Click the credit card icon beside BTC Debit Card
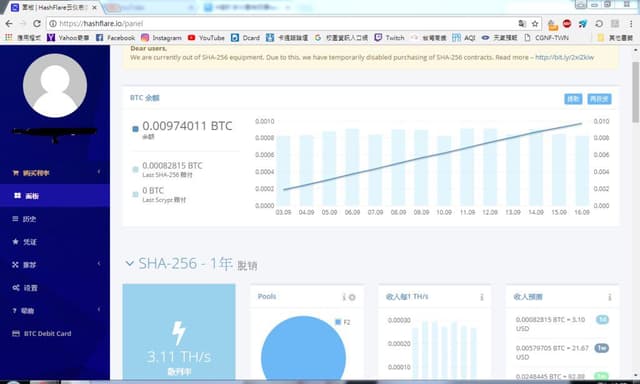 coord(16,333)
